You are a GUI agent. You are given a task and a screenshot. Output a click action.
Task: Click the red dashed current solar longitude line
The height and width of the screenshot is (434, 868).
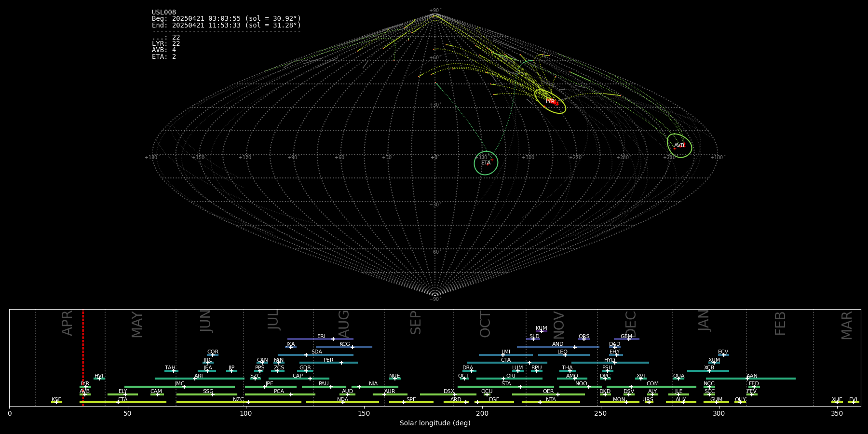click(83, 357)
